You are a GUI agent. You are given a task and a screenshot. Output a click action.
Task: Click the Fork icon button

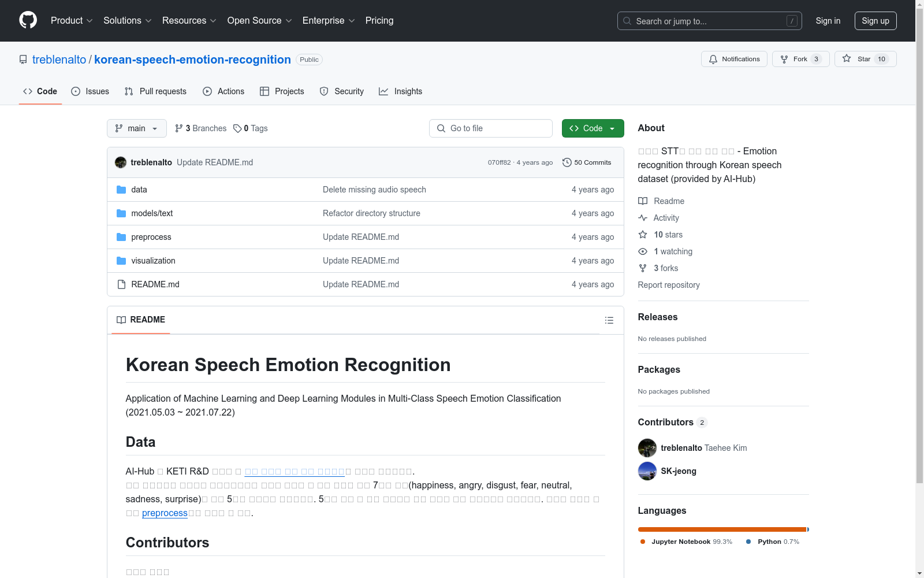784,59
